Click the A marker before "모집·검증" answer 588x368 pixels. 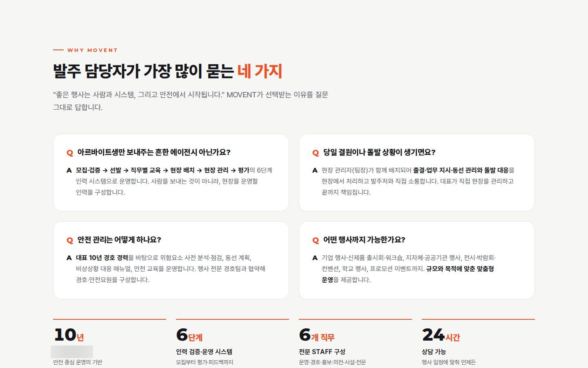tap(69, 171)
